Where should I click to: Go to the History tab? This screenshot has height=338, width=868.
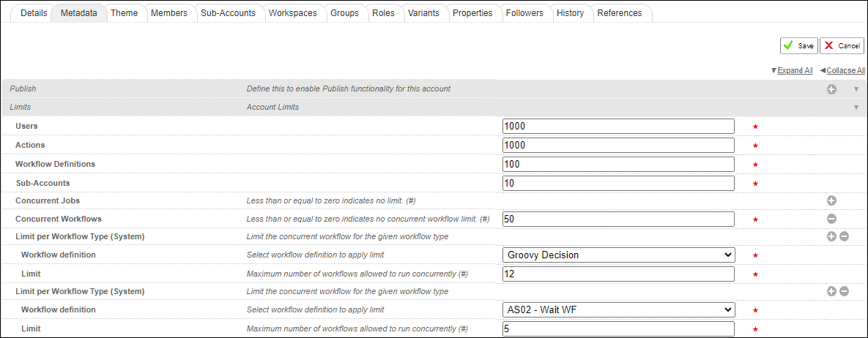coord(570,13)
